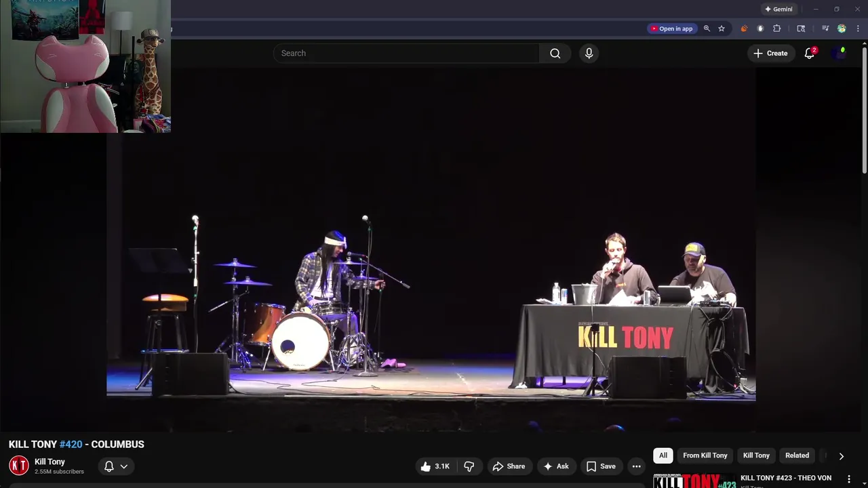Open the notification bell dropdown for Kill Tony channel
Screen dimensions: 868x488
[x=115, y=466]
